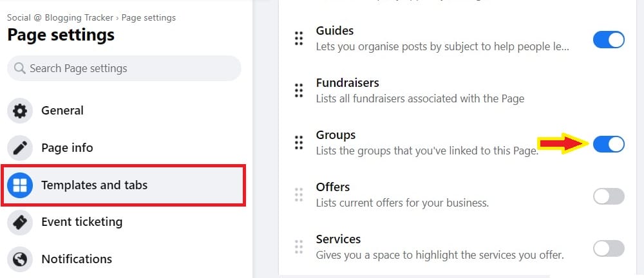Turn on the Services toggle
Viewport: 644px width, 278px height.
click(609, 248)
